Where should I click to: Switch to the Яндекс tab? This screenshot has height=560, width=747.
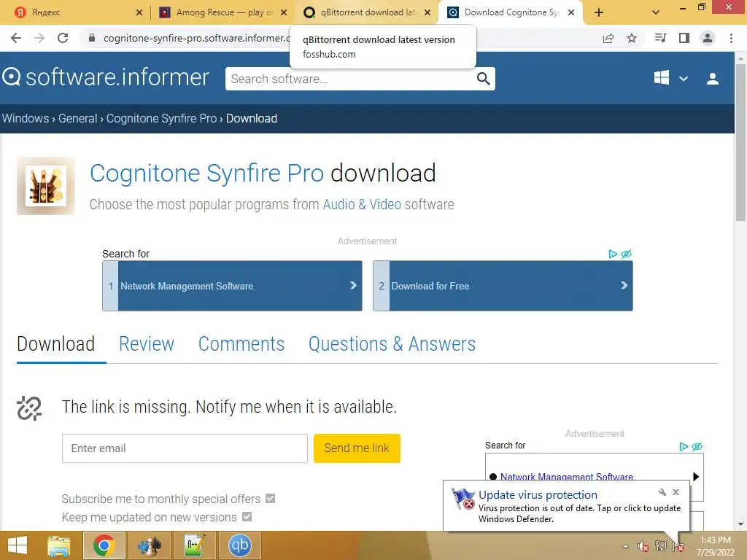click(76, 12)
